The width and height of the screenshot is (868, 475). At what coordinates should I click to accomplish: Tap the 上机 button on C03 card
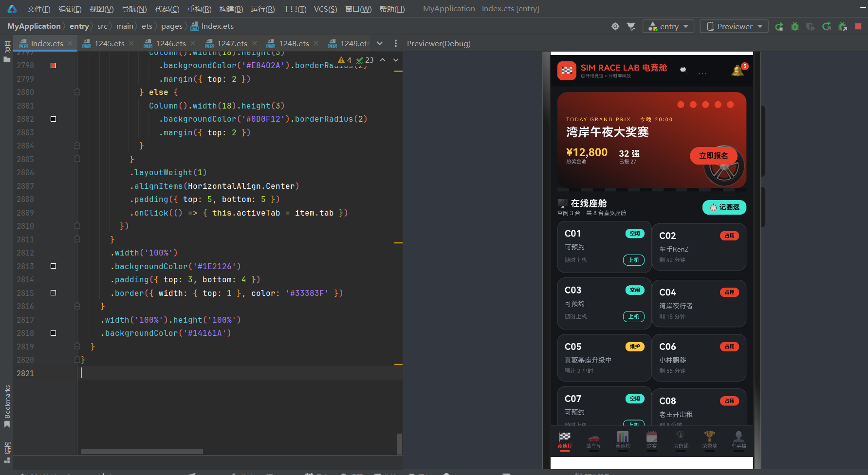pyautogui.click(x=634, y=316)
